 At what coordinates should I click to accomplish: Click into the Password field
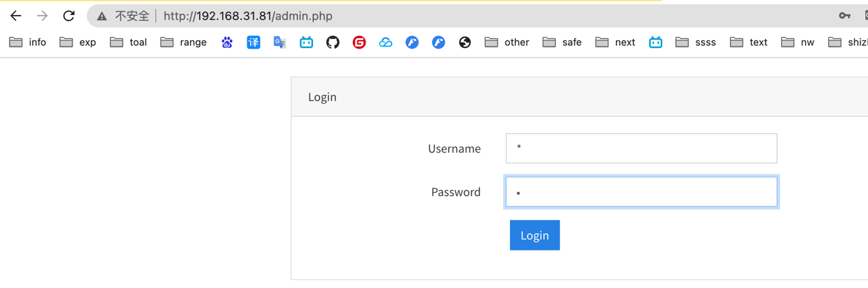(641, 192)
